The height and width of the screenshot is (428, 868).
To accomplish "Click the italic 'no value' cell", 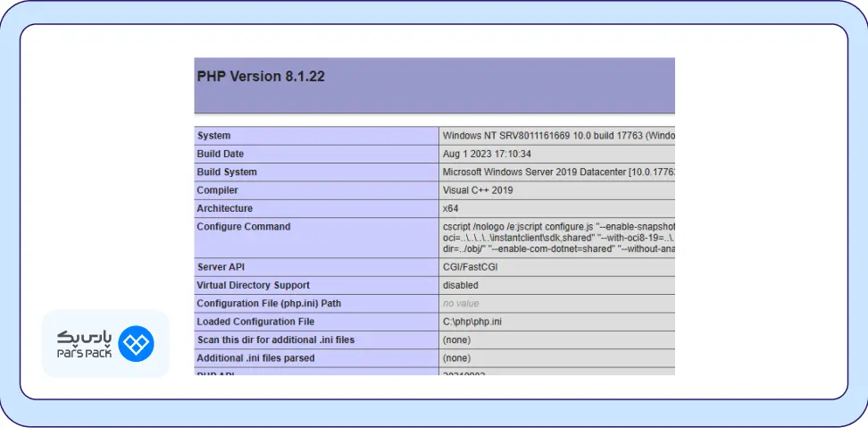I will 461,304.
